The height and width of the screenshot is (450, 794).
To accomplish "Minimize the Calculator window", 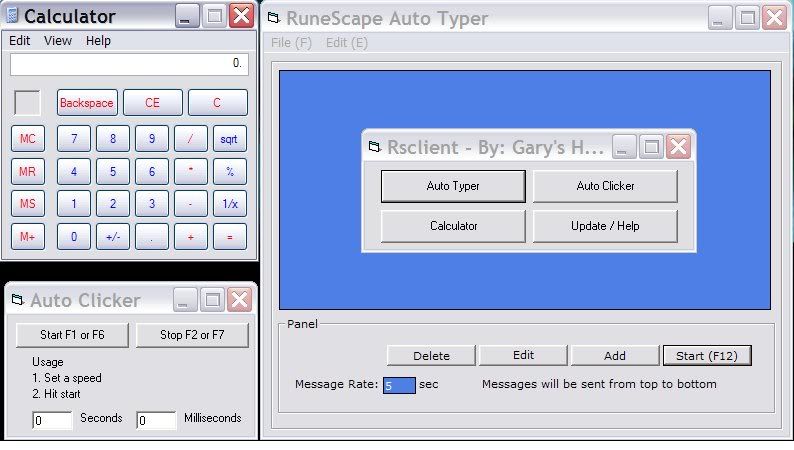I will coord(187,16).
